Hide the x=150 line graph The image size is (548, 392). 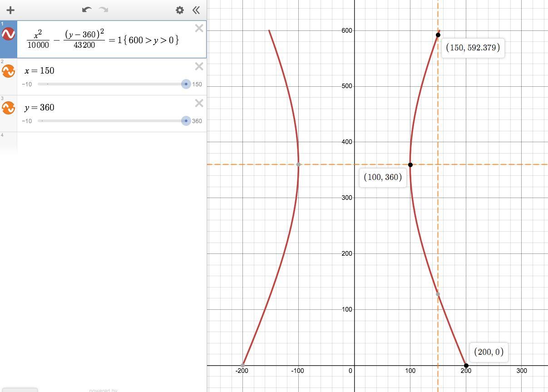click(9, 71)
